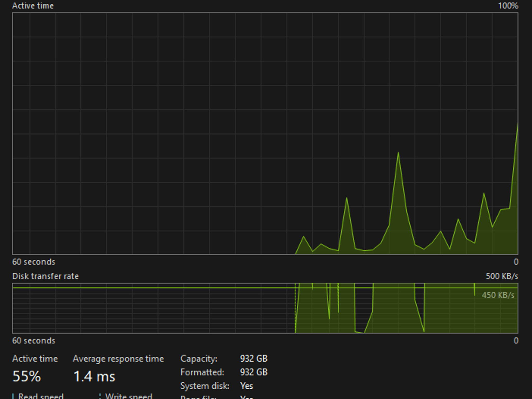
Task: Click the Active time graph title
Action: pos(33,6)
